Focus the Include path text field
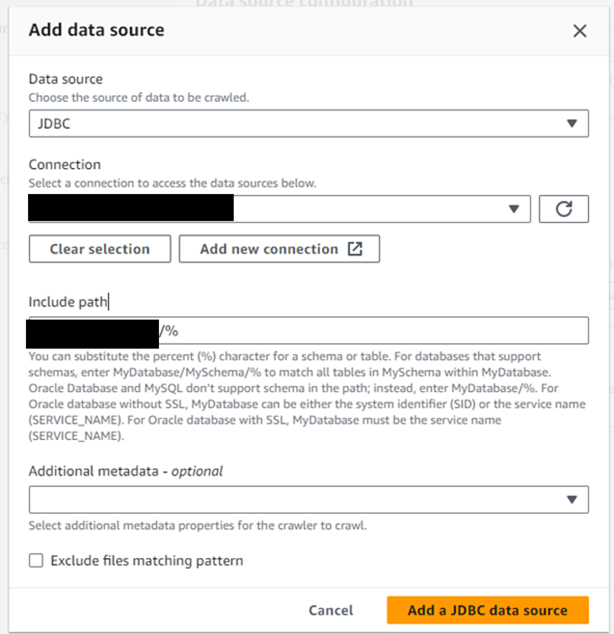This screenshot has width=614, height=634. coord(309,331)
